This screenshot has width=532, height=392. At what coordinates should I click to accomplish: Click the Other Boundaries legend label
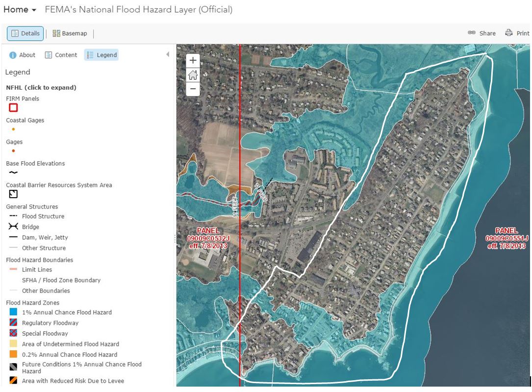pos(46,291)
